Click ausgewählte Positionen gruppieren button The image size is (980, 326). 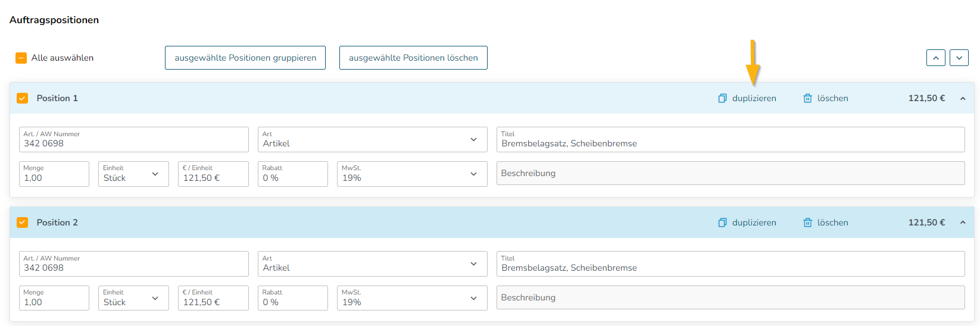click(x=245, y=58)
